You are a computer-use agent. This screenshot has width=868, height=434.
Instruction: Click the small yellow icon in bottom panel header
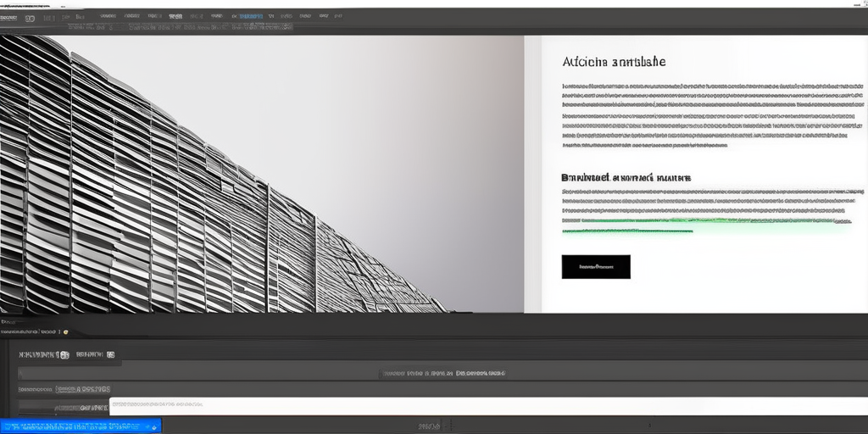pyautogui.click(x=66, y=332)
